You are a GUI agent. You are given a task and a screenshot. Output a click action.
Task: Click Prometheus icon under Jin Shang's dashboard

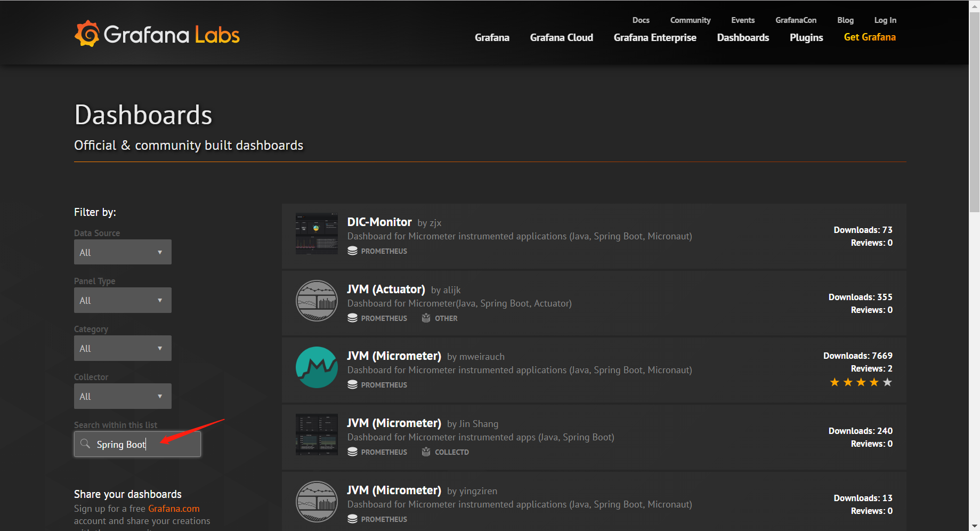[x=352, y=452]
